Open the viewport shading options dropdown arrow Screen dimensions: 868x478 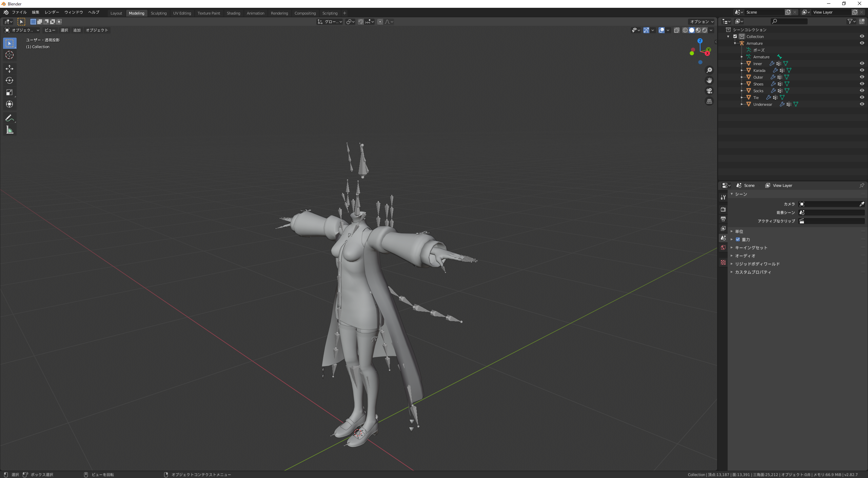[x=711, y=31]
